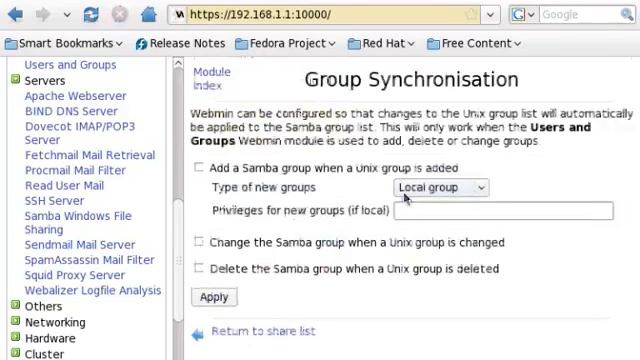Open Fetchmail Mail Retrieval module
The image size is (640, 360).
point(90,155)
